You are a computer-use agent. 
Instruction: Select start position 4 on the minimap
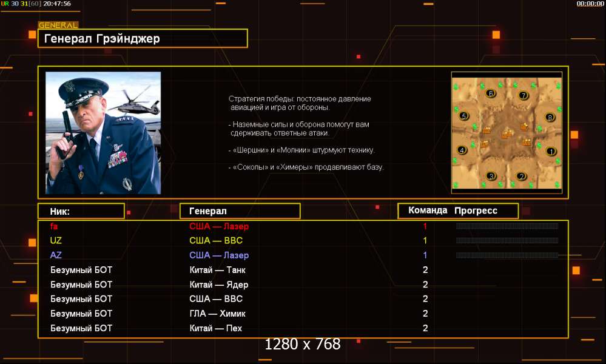click(462, 150)
